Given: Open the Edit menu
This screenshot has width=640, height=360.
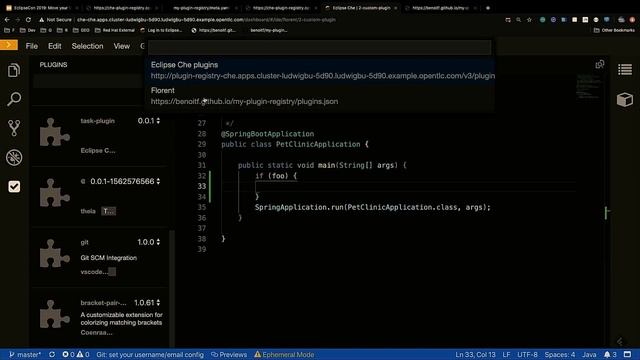Looking at the screenshot, I should (54, 46).
